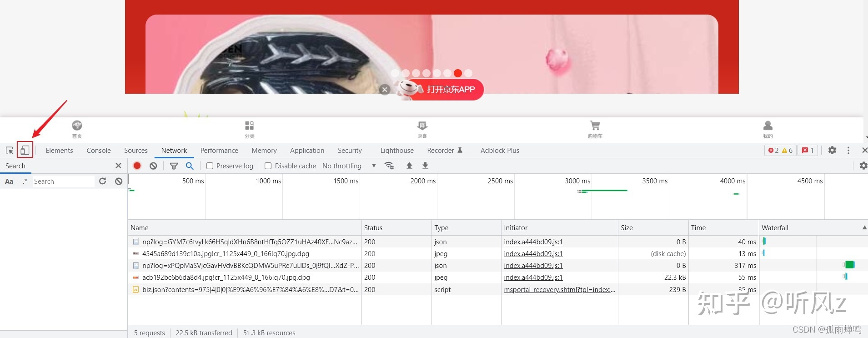This screenshot has width=868, height=338.
Task: Open Network panel settings gear
Action: tap(863, 166)
